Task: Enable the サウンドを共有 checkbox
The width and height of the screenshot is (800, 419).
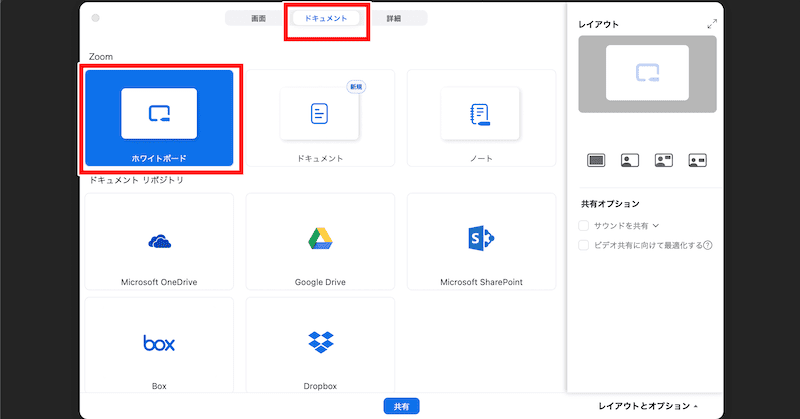Action: tap(585, 226)
